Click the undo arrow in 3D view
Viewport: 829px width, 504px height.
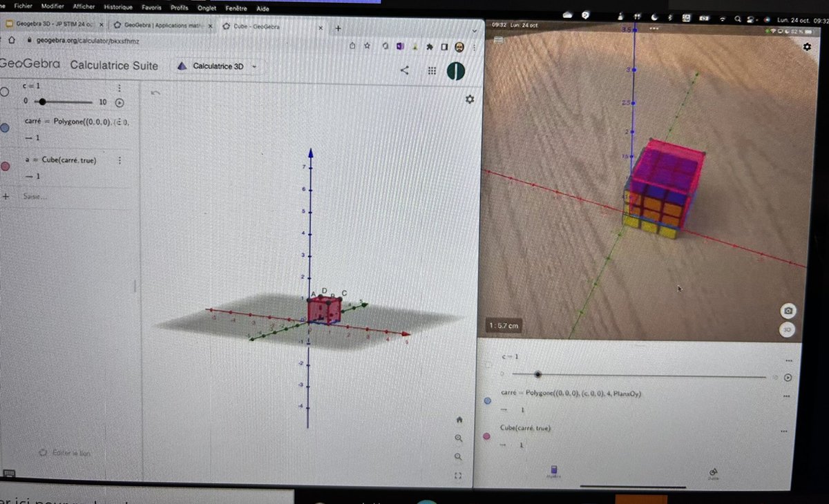pos(155,93)
